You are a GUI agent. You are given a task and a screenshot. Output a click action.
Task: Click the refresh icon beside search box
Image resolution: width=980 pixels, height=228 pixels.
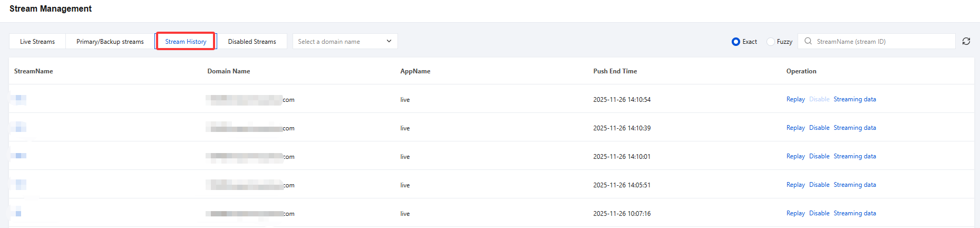click(x=966, y=41)
